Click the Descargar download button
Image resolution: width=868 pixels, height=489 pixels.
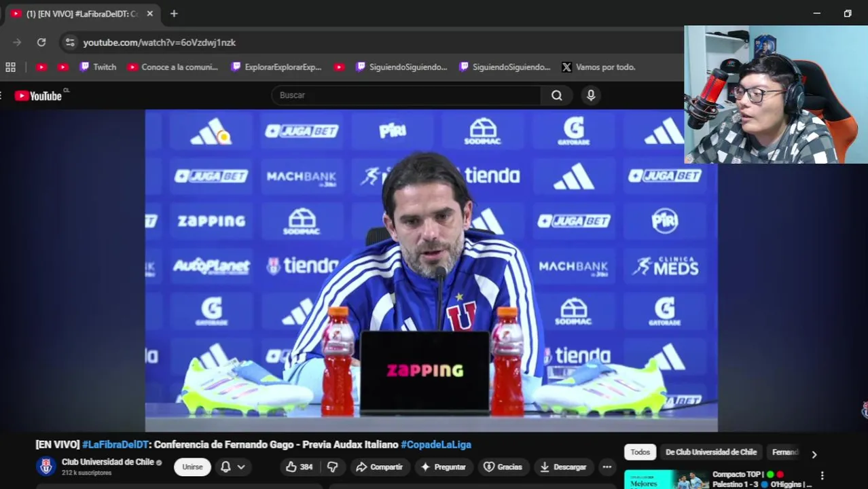click(563, 467)
